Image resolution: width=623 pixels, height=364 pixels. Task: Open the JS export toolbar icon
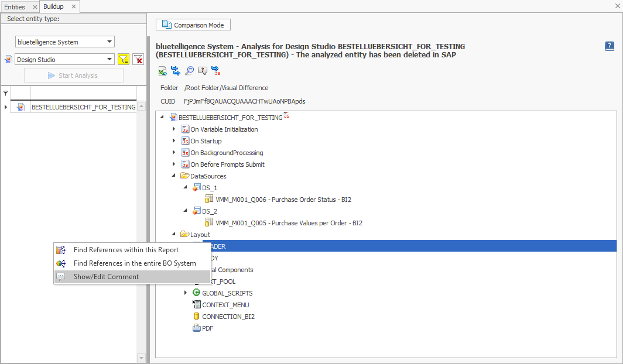click(216, 70)
